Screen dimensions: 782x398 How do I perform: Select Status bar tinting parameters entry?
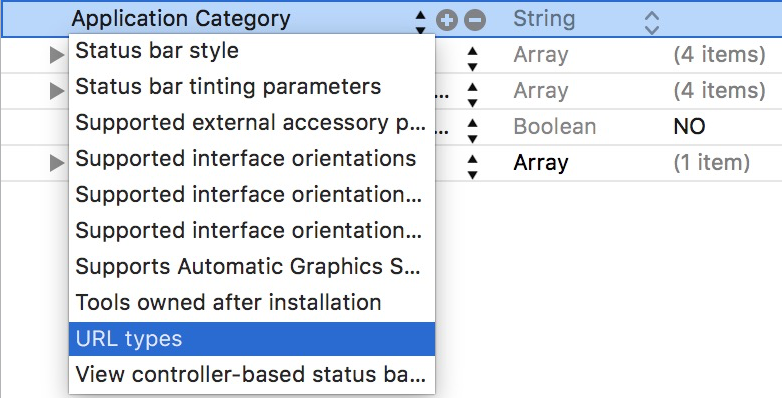(252, 86)
